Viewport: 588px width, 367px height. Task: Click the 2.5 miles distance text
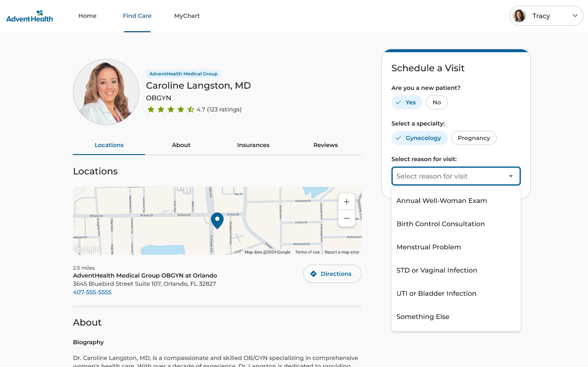point(84,268)
